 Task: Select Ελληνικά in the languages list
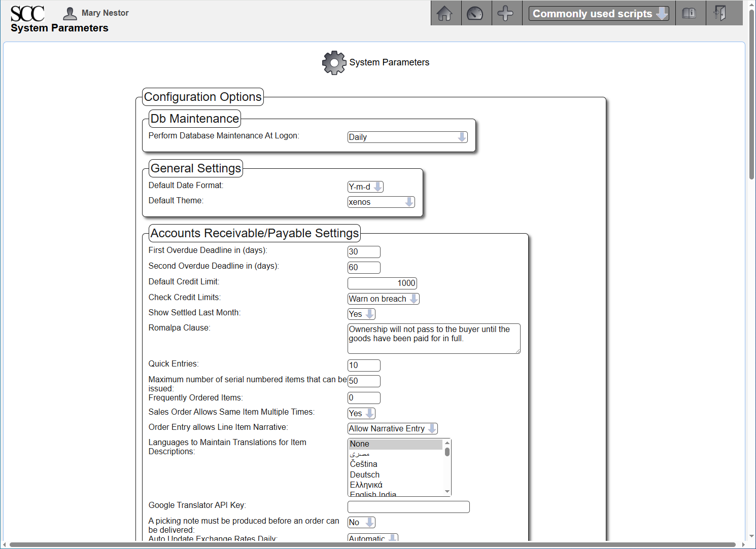tap(396, 485)
